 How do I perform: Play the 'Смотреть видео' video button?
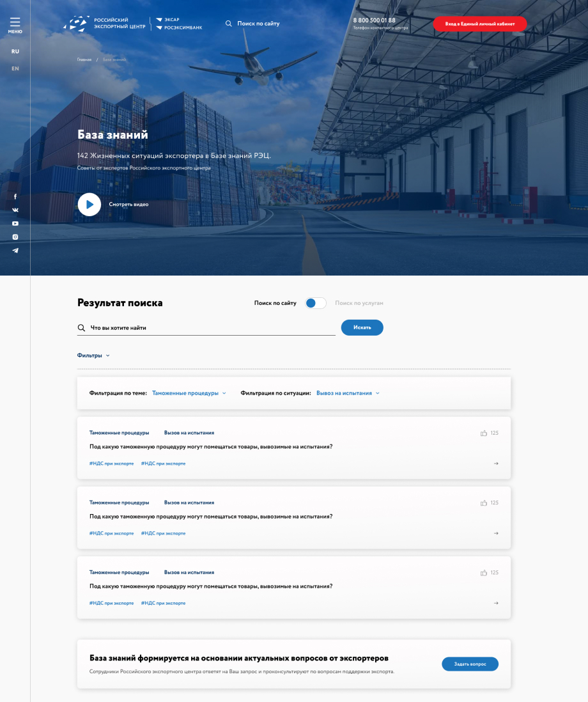tap(89, 205)
